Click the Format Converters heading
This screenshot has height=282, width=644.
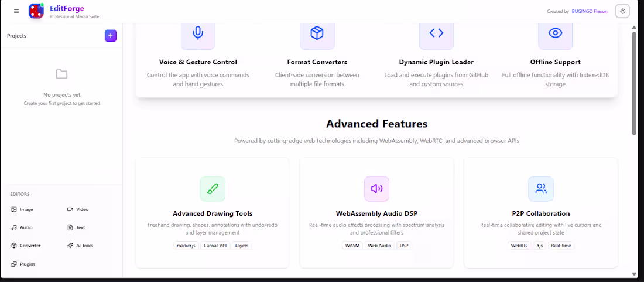point(317,62)
